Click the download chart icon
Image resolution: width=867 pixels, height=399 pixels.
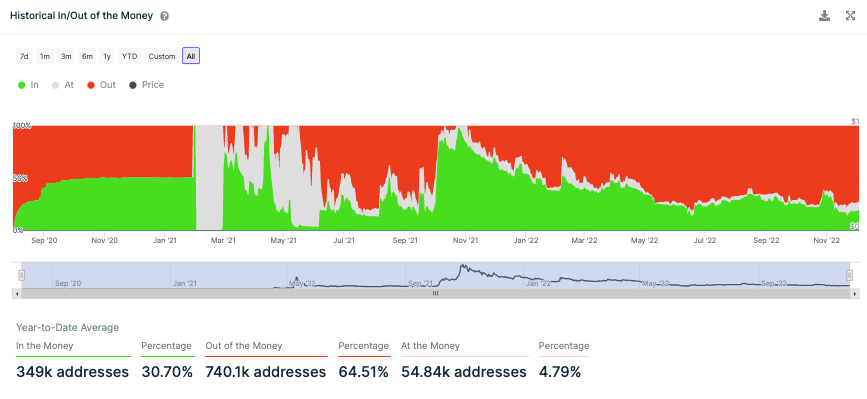click(824, 15)
